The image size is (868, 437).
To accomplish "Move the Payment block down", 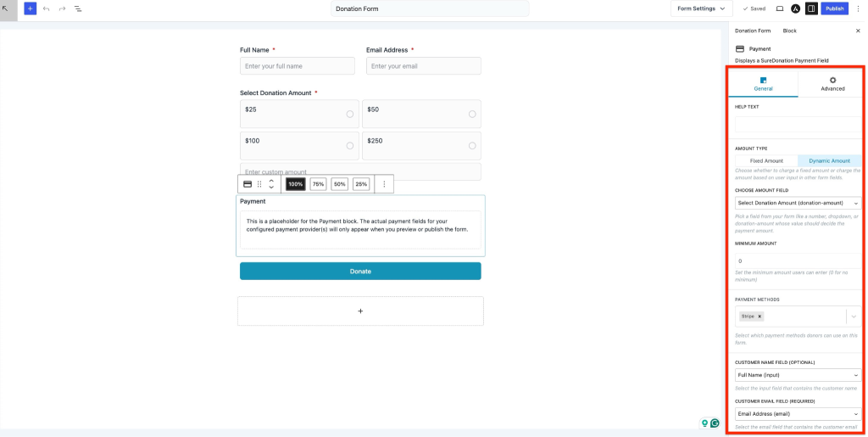I will (x=271, y=188).
